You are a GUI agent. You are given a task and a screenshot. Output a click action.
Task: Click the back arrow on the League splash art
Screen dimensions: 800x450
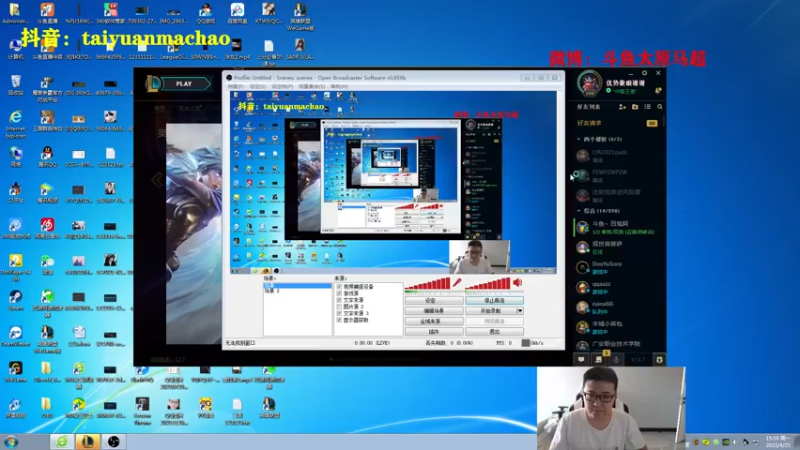tap(157, 180)
